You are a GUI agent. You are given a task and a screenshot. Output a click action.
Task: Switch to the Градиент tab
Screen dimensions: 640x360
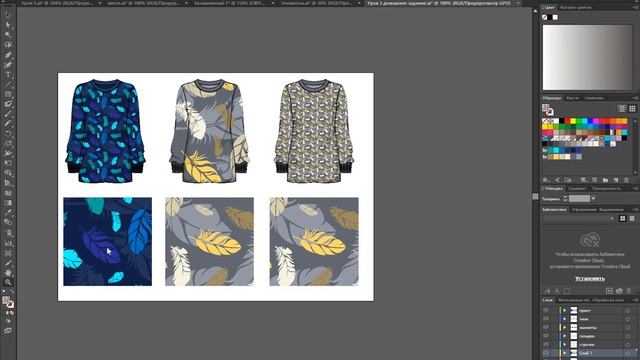[x=577, y=189]
